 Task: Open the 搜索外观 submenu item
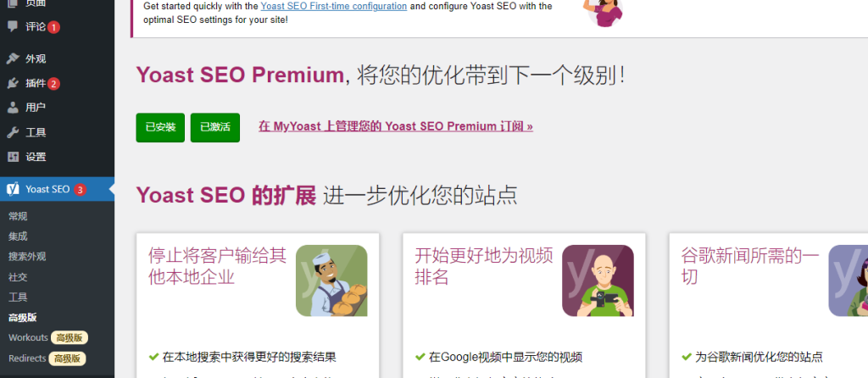coord(27,257)
